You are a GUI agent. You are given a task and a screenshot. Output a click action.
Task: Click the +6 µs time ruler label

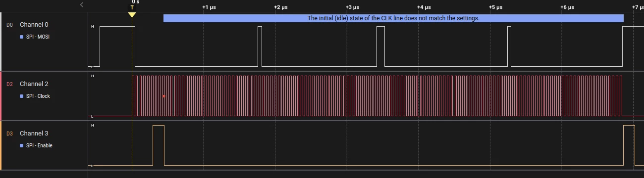(567, 7)
